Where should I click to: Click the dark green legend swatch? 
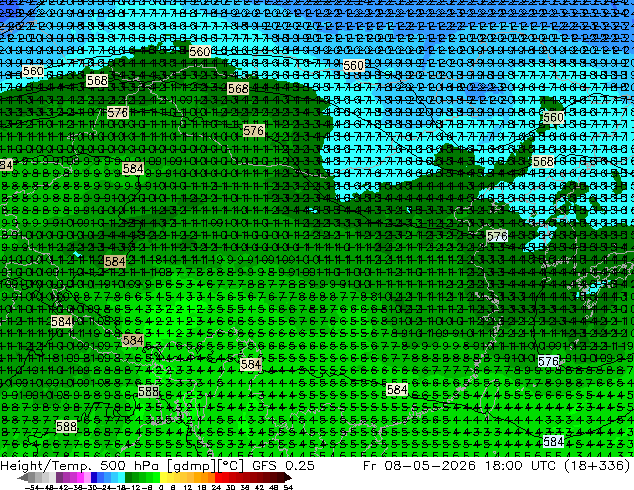[x=129, y=478]
